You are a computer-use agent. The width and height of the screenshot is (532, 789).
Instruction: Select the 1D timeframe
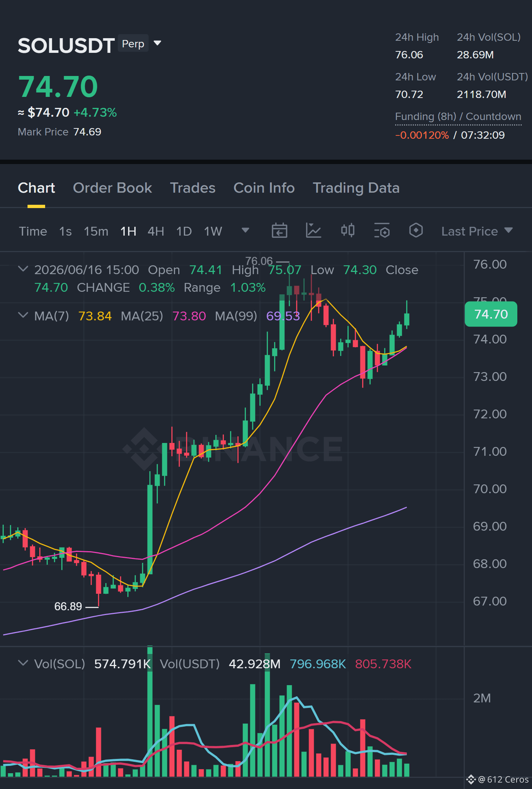[x=184, y=231]
